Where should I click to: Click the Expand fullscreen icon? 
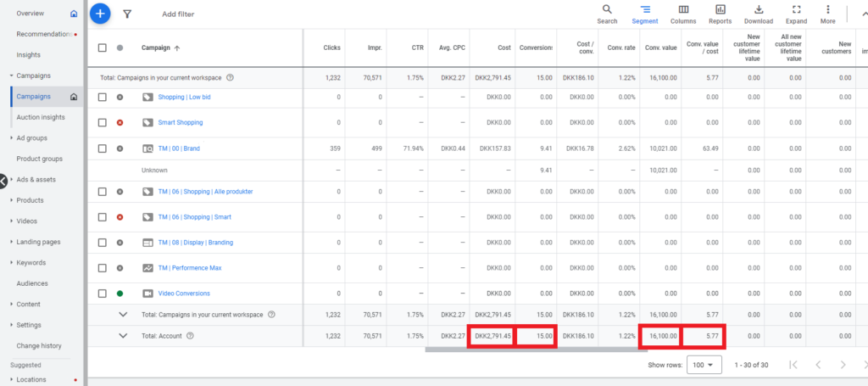click(796, 10)
